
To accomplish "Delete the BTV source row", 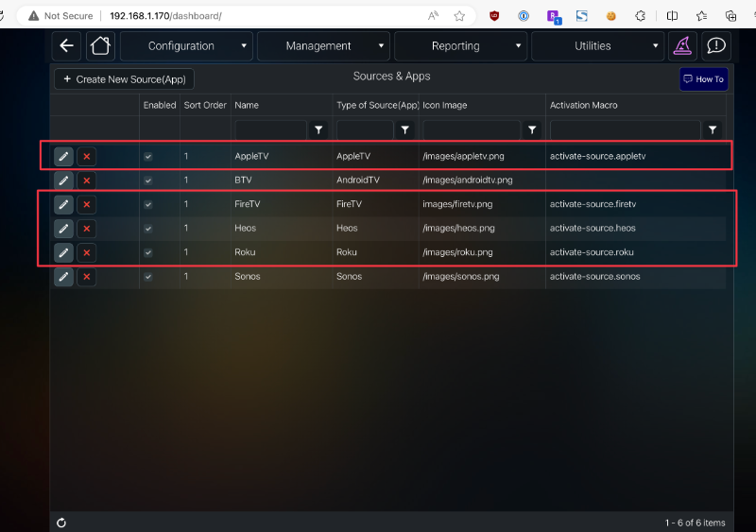I will coord(87,180).
